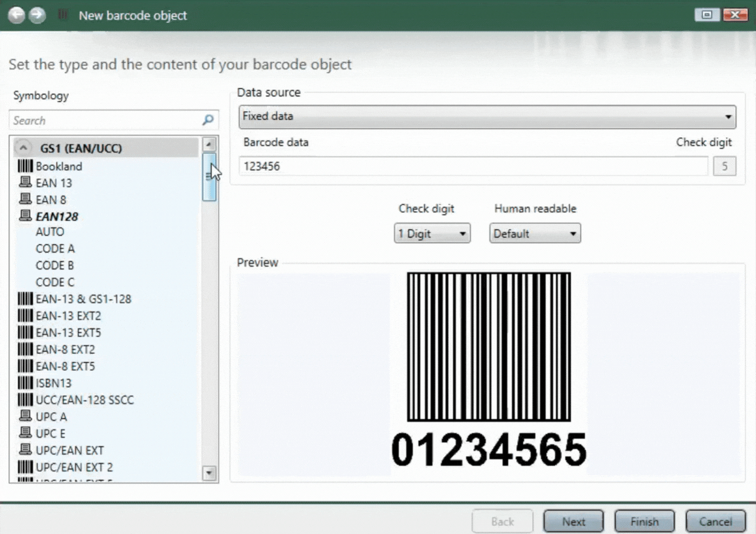
Task: Click the symbology list scrollbar thumb
Action: pyautogui.click(x=209, y=177)
